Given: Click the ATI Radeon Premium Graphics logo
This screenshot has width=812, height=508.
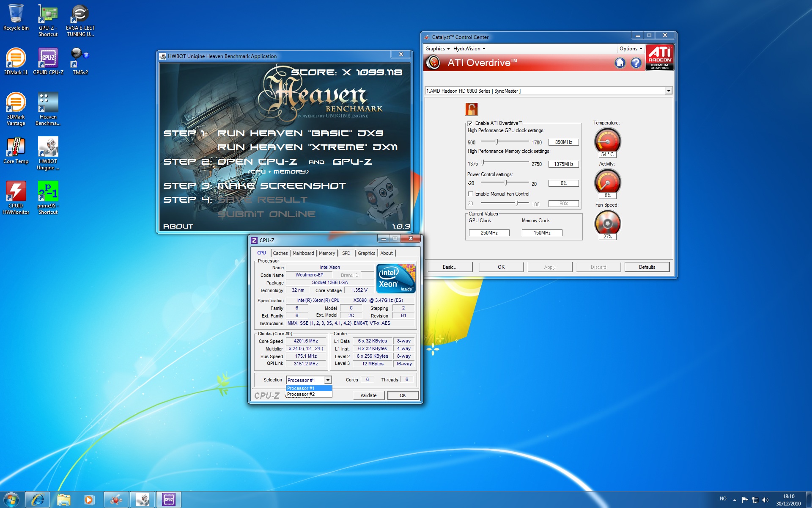Looking at the screenshot, I should coord(660,57).
